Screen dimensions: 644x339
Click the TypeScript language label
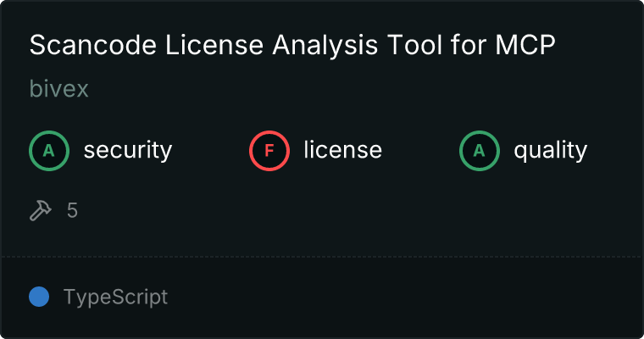[x=115, y=297]
